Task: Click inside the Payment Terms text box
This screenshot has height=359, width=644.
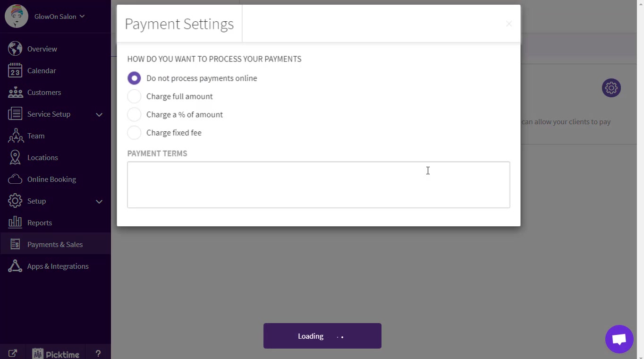Action: tap(318, 185)
